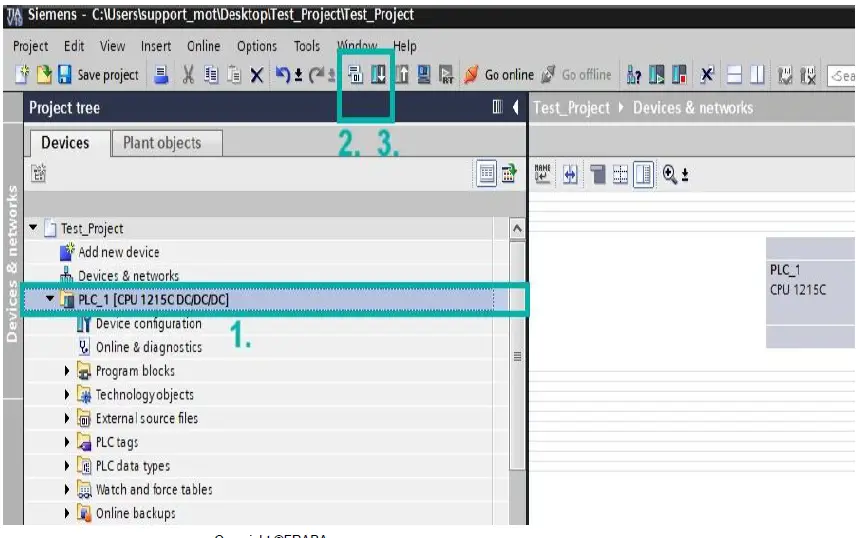The width and height of the screenshot is (856, 538).
Task: Click the Delete X icon
Action: pyautogui.click(x=257, y=75)
